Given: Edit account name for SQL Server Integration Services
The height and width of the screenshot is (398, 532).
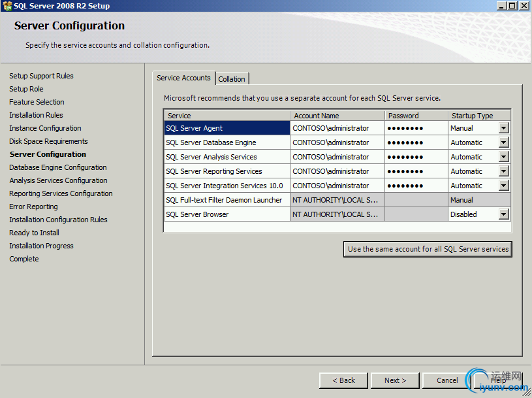Looking at the screenshot, I should tap(337, 186).
